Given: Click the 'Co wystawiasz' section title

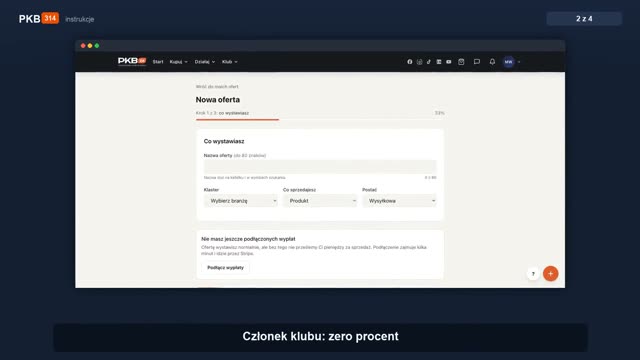Looking at the screenshot, I should click(224, 141).
